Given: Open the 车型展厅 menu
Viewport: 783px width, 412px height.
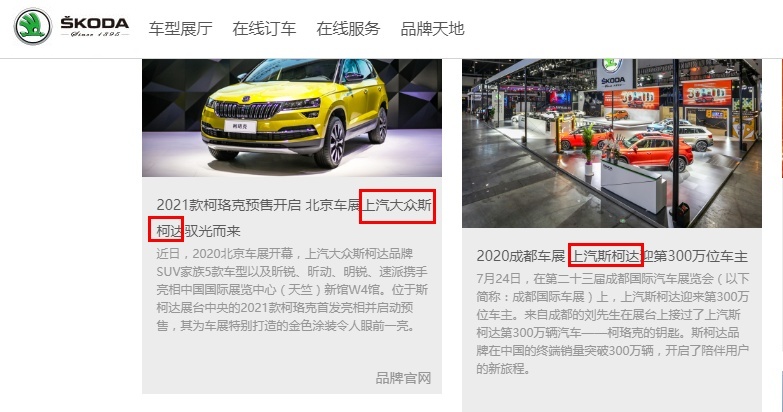Looking at the screenshot, I should tap(180, 28).
